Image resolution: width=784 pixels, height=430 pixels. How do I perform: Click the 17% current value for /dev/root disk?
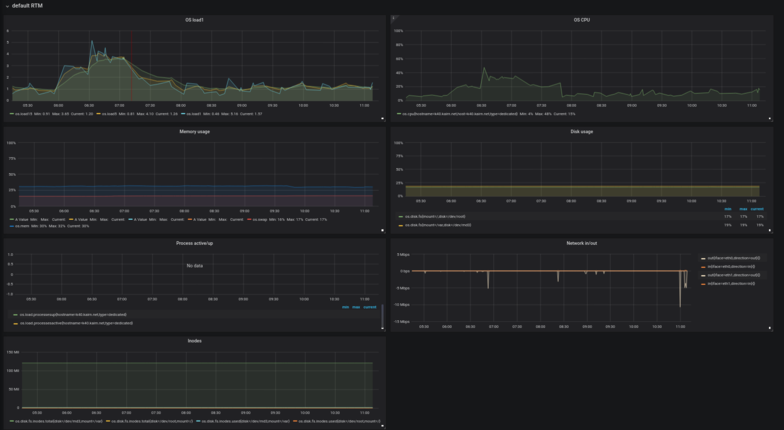(760, 216)
